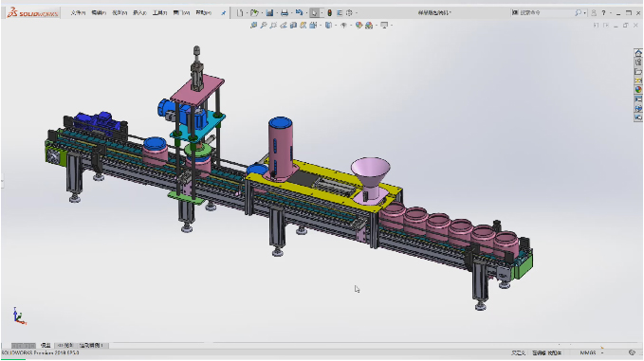Click the Edit Appearance color wheel icon
Image resolution: width=644 pixels, height=361 pixels.
coord(359,25)
